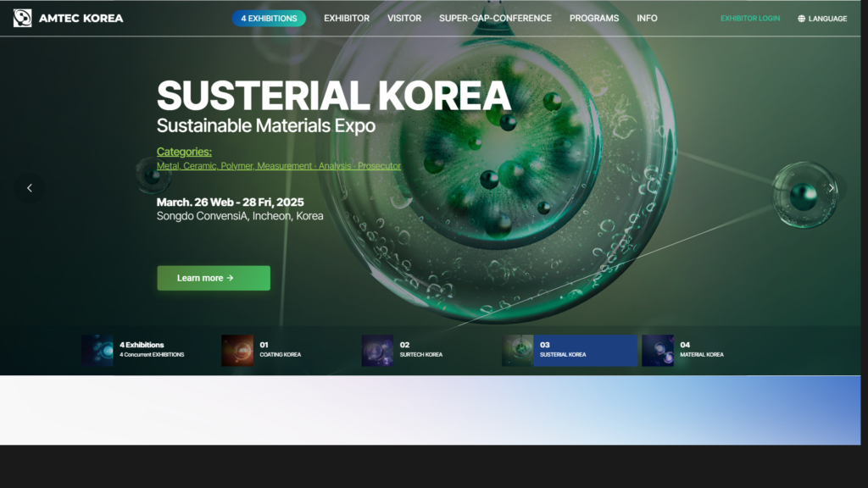Open the SUPER-GAP-CONFERENCE menu
Screen dimensions: 868x488
(x=495, y=19)
